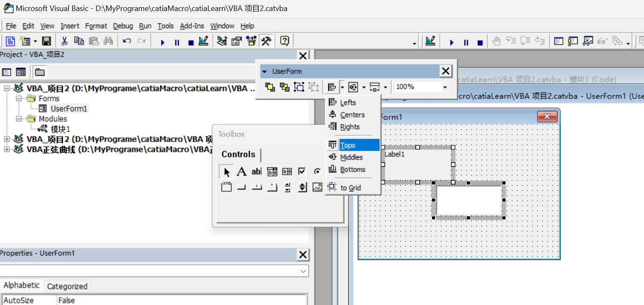The width and height of the screenshot is (644, 305).
Task: Pick the ComboBox control in Toolbox
Action: point(272,172)
